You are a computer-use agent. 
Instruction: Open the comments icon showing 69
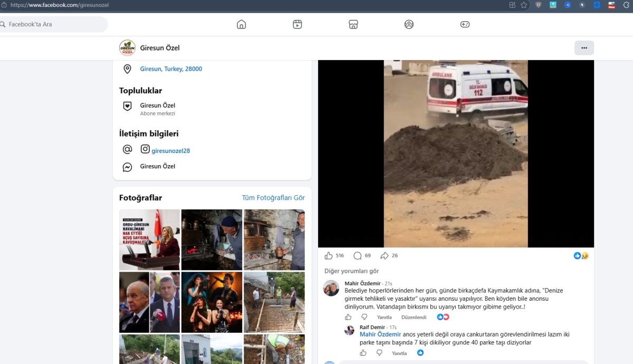pyautogui.click(x=358, y=255)
